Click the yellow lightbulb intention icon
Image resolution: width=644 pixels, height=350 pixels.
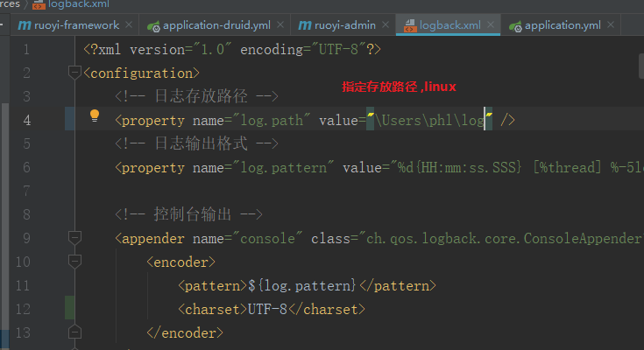[x=95, y=116]
